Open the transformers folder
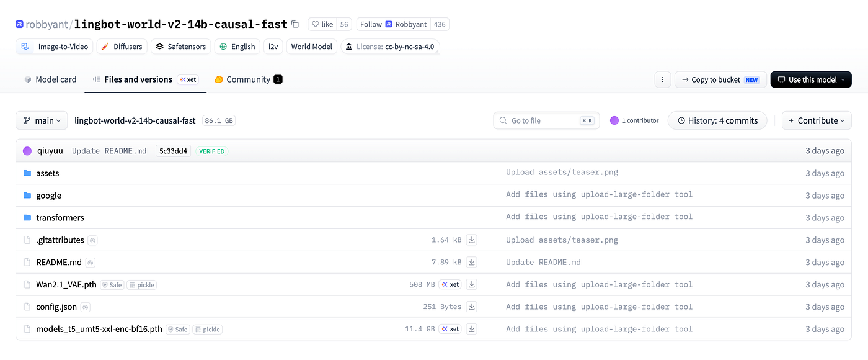The height and width of the screenshot is (360, 868). tap(60, 218)
